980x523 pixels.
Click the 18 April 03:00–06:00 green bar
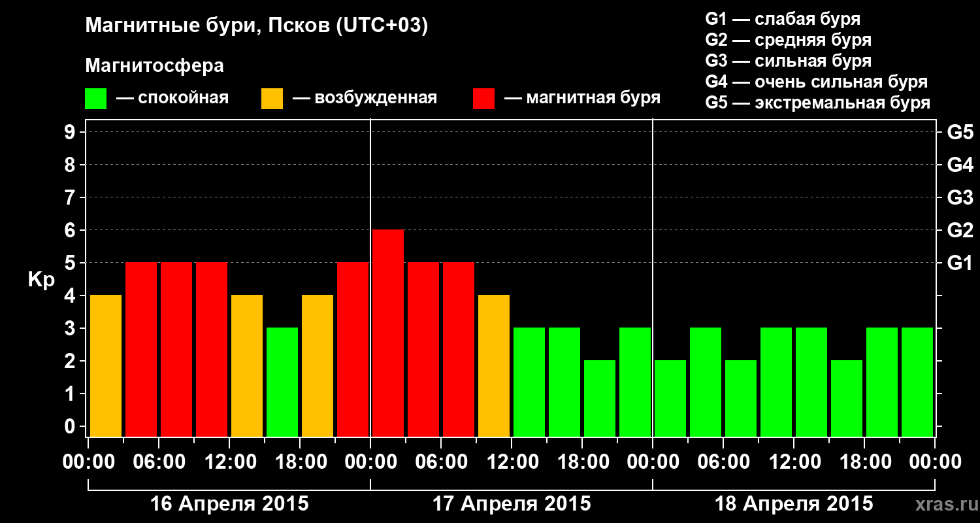point(706,382)
